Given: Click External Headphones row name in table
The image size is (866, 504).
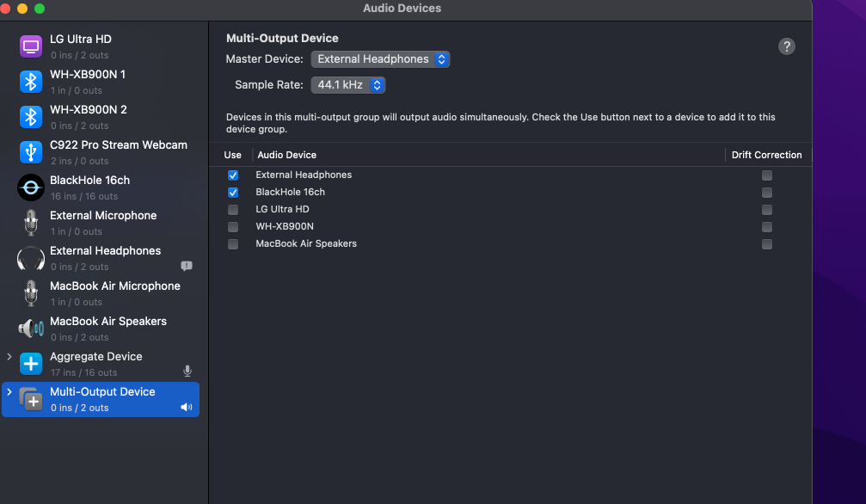Looking at the screenshot, I should [x=304, y=175].
